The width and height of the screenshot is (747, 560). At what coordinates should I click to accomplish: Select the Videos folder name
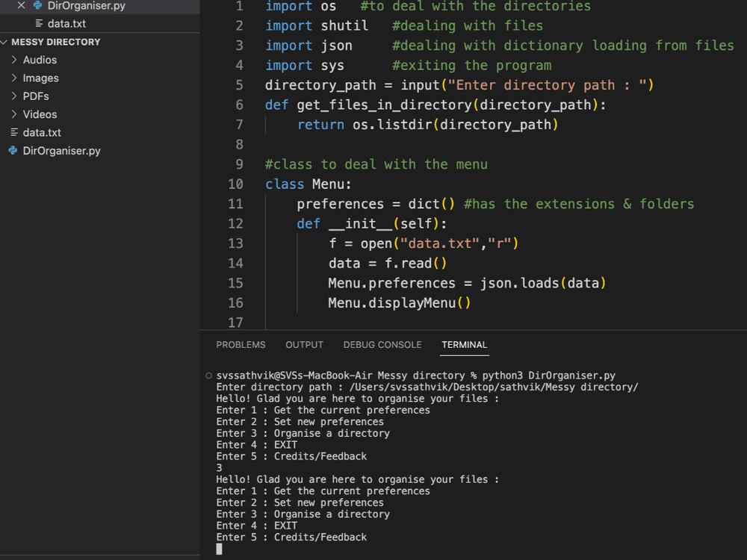pos(40,114)
